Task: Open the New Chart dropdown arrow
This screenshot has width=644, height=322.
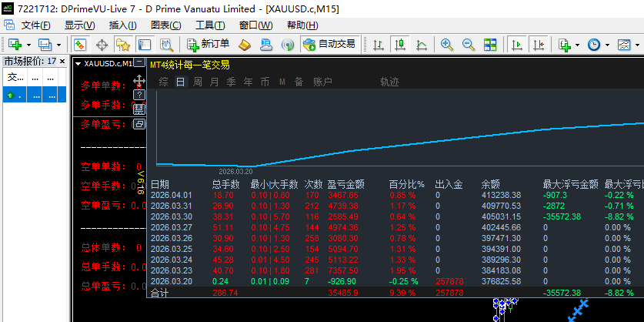Action: (x=28, y=45)
